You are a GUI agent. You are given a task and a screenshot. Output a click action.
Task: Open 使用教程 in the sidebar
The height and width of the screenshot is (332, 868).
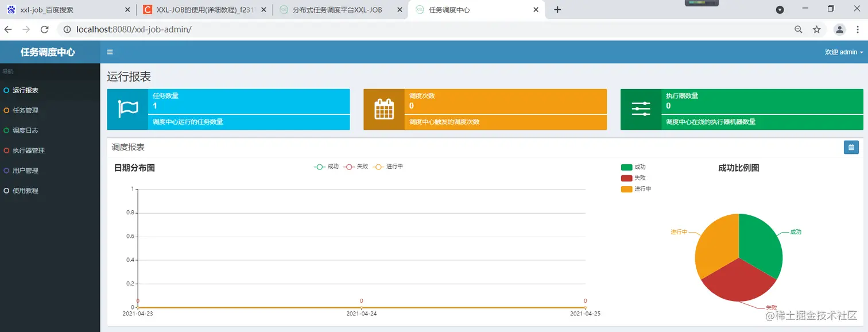click(x=50, y=191)
